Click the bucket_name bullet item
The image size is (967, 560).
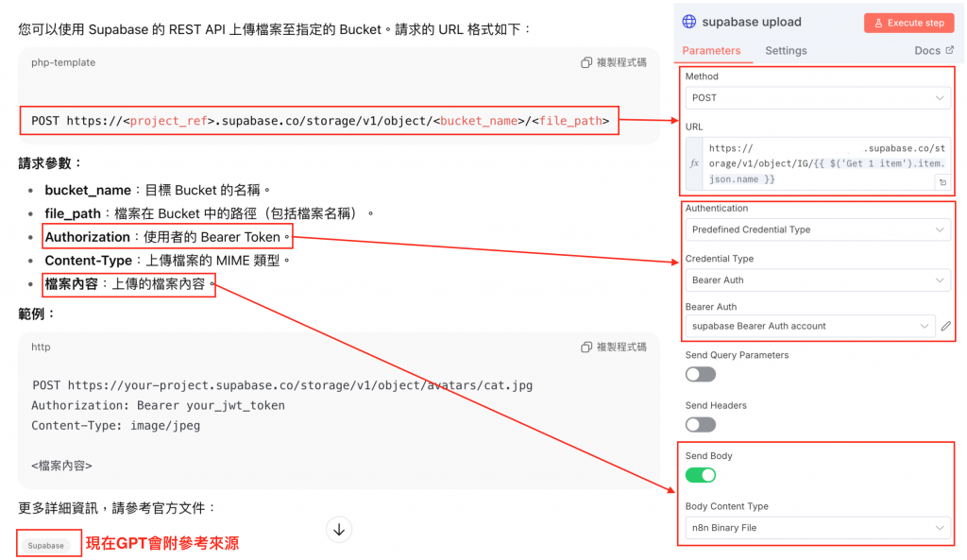coord(158,190)
